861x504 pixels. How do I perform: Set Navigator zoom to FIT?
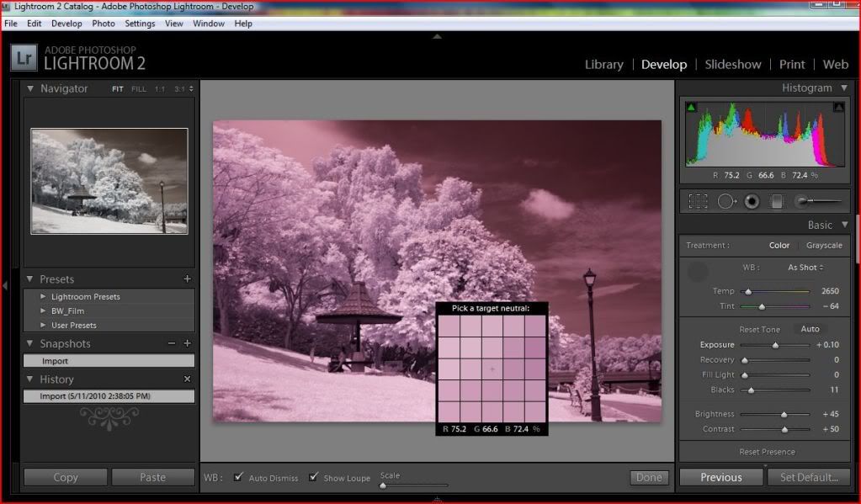tap(118, 89)
